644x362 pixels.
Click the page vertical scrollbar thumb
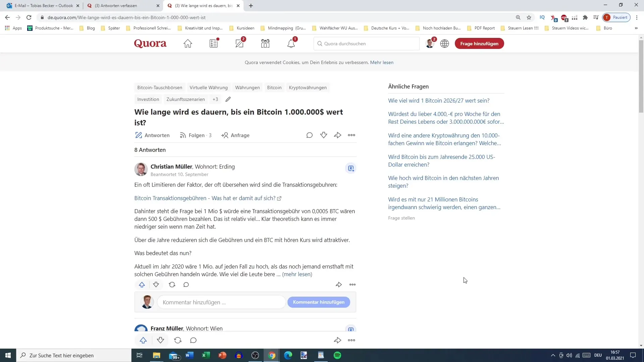(641, 76)
